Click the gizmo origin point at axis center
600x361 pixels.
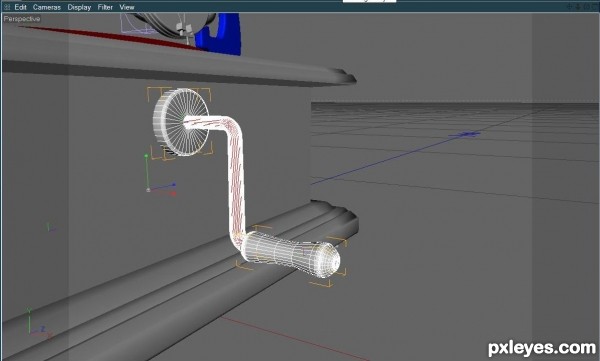[x=148, y=190]
